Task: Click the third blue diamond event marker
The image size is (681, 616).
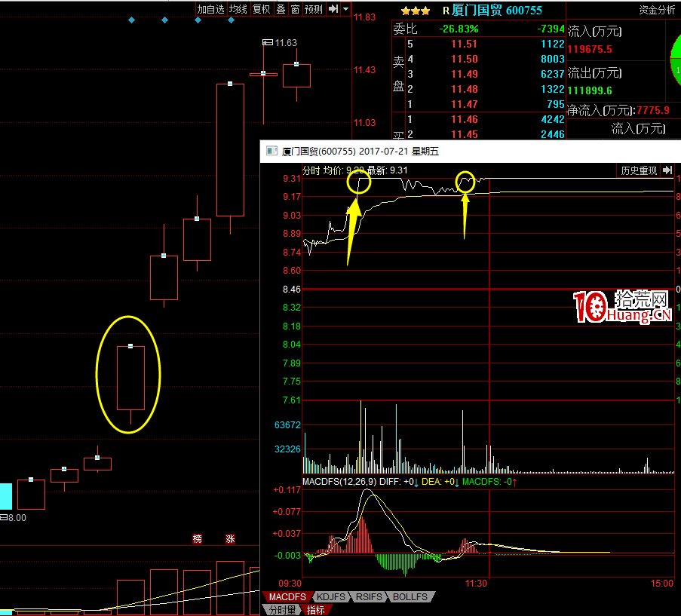Action: click(x=198, y=20)
